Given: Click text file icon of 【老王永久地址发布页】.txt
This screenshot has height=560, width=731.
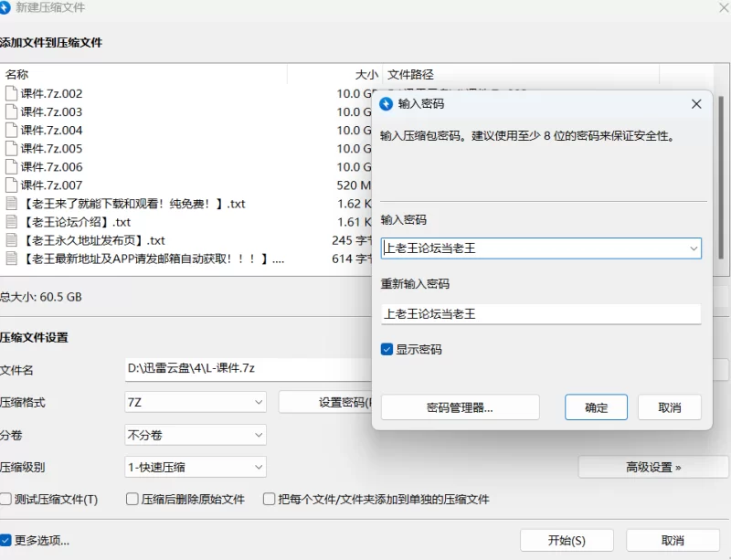Looking at the screenshot, I should pos(11,240).
